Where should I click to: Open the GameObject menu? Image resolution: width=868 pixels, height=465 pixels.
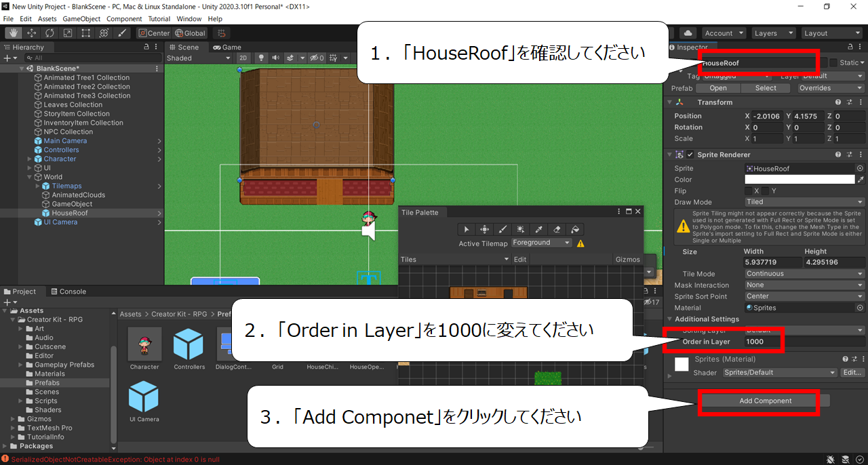click(x=82, y=19)
